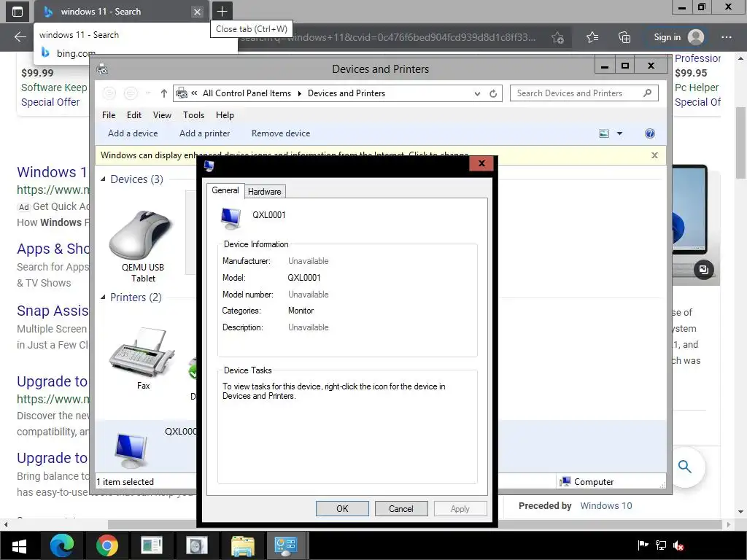Dismiss the yellow information bar
Viewport: 747px width, 560px height.
(654, 155)
